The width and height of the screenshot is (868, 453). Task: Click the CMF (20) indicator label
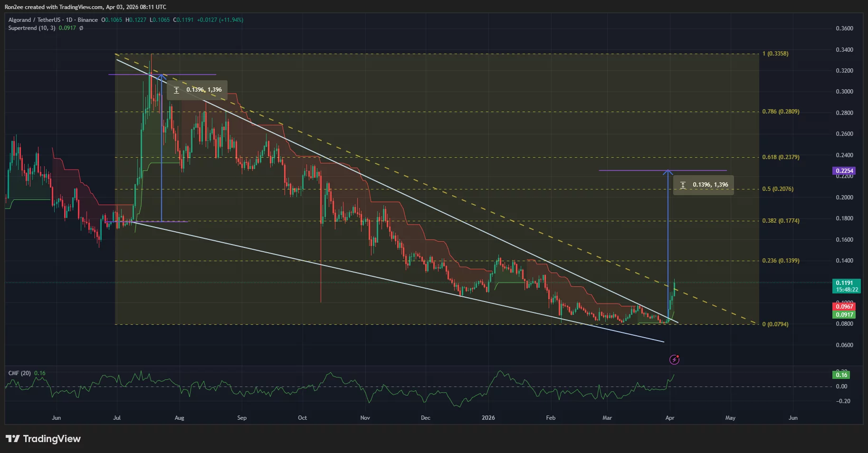point(21,373)
